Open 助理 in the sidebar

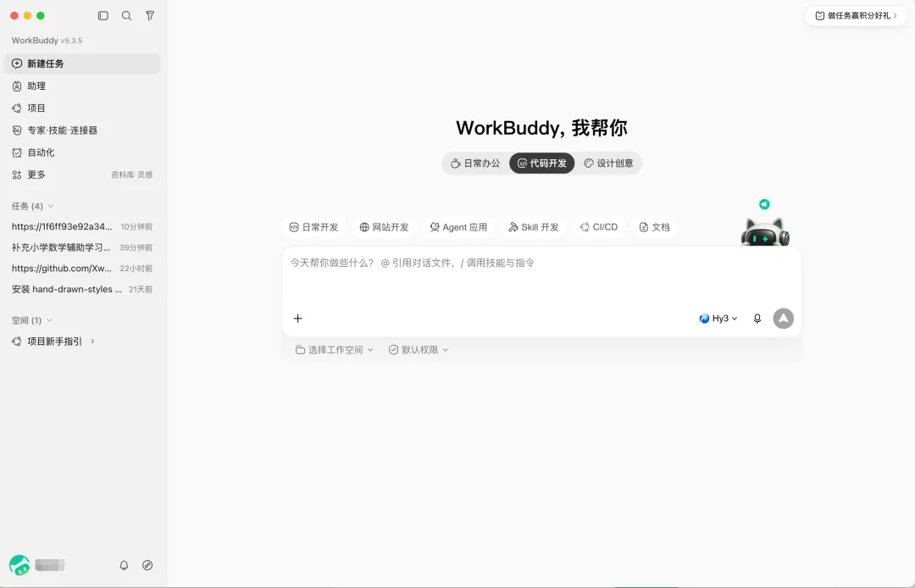(x=81, y=86)
